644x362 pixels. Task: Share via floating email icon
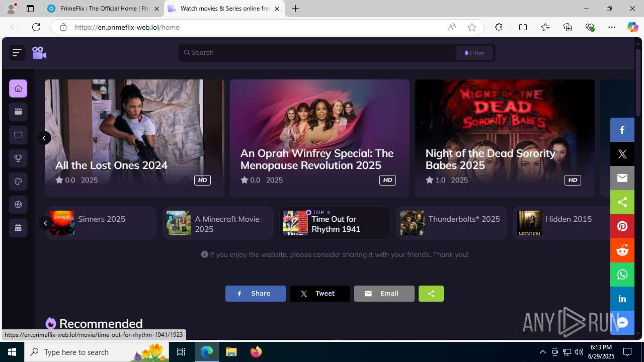[x=622, y=178]
